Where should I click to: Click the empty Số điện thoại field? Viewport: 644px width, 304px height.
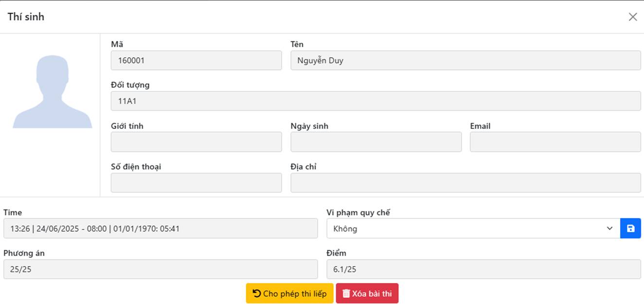[x=197, y=183]
